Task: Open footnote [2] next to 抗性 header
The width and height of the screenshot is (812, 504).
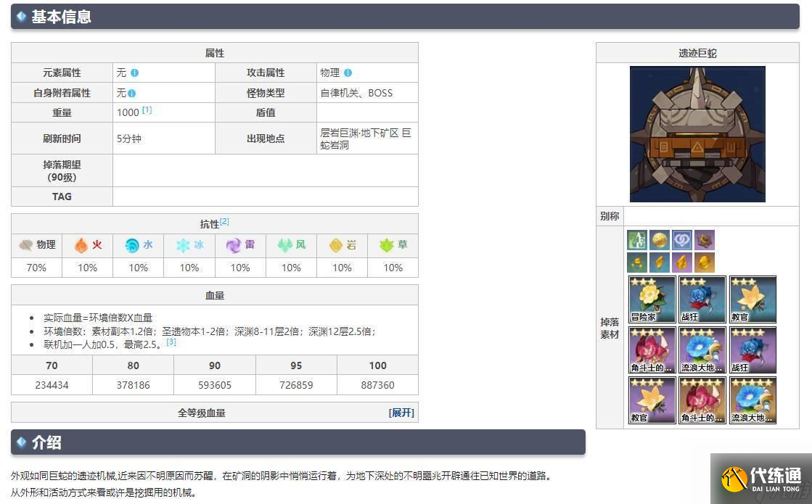Action: tap(224, 221)
